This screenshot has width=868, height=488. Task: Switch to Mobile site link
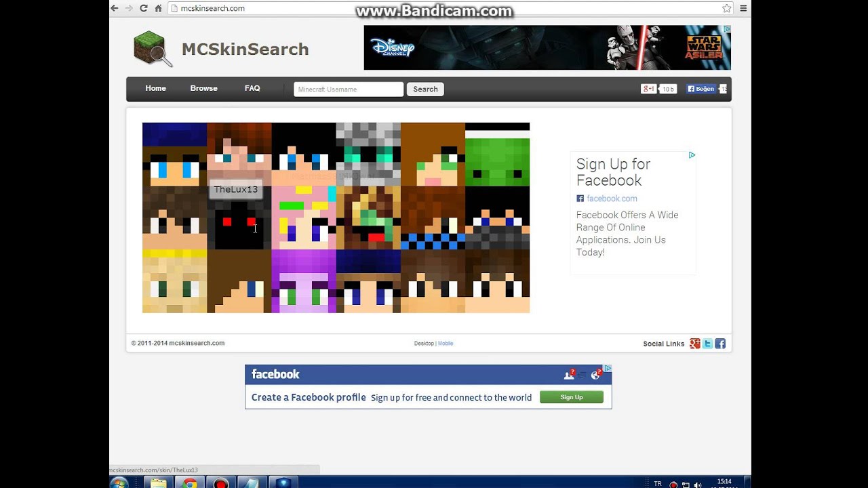(446, 344)
